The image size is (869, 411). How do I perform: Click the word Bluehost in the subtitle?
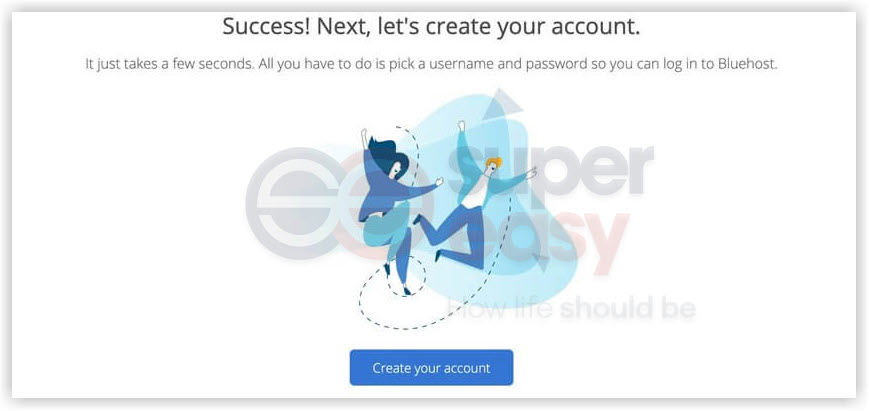[749, 64]
